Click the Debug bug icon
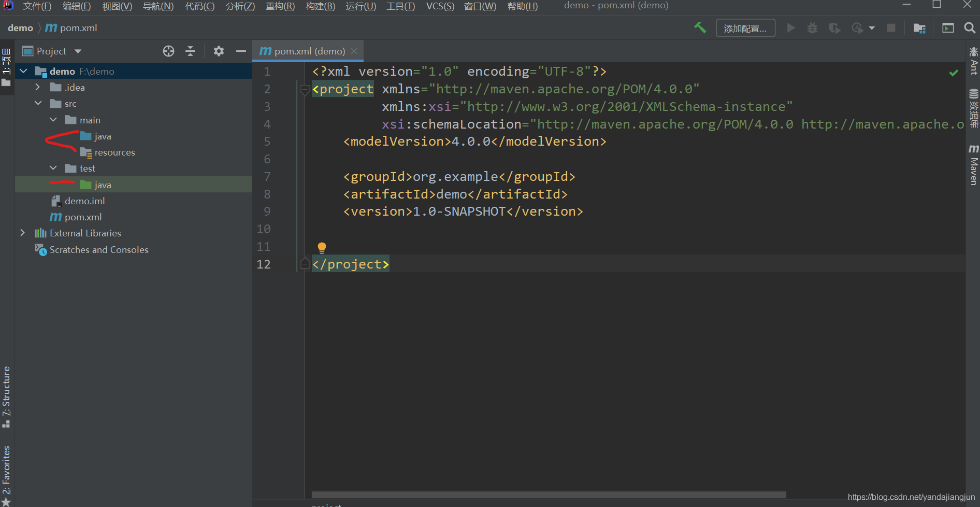The image size is (980, 507). 812,28
